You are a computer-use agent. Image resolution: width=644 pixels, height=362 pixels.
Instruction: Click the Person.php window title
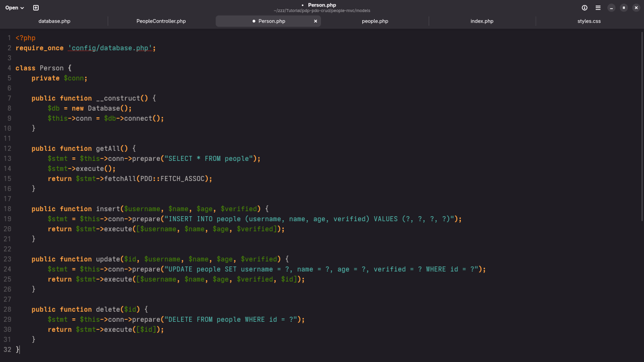[322, 5]
